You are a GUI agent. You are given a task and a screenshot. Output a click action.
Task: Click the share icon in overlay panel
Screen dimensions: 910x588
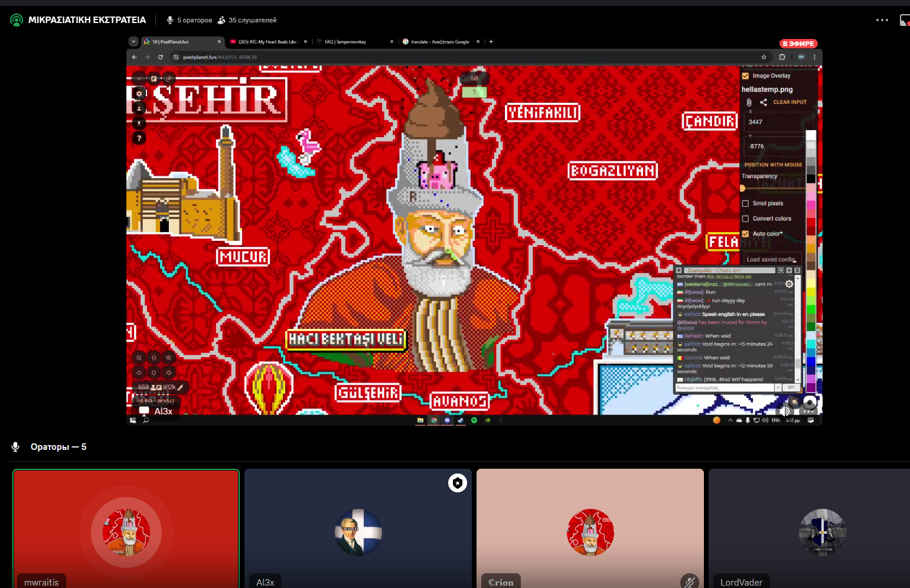(763, 102)
